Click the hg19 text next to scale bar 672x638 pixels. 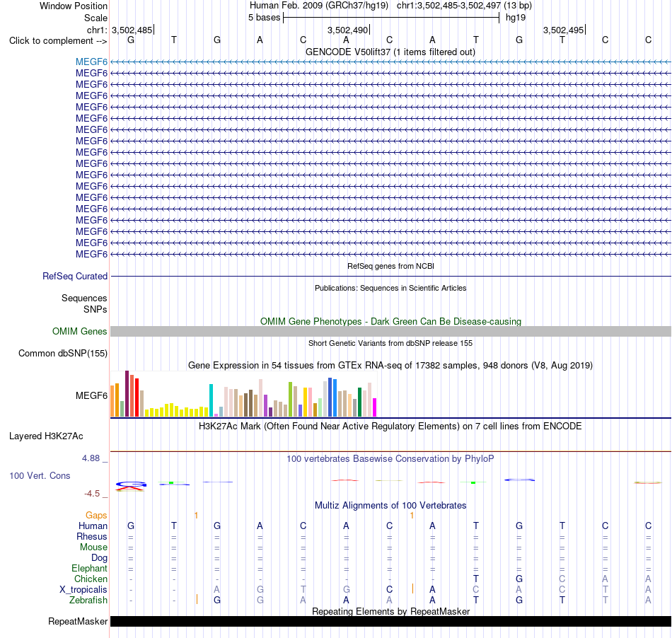(516, 18)
